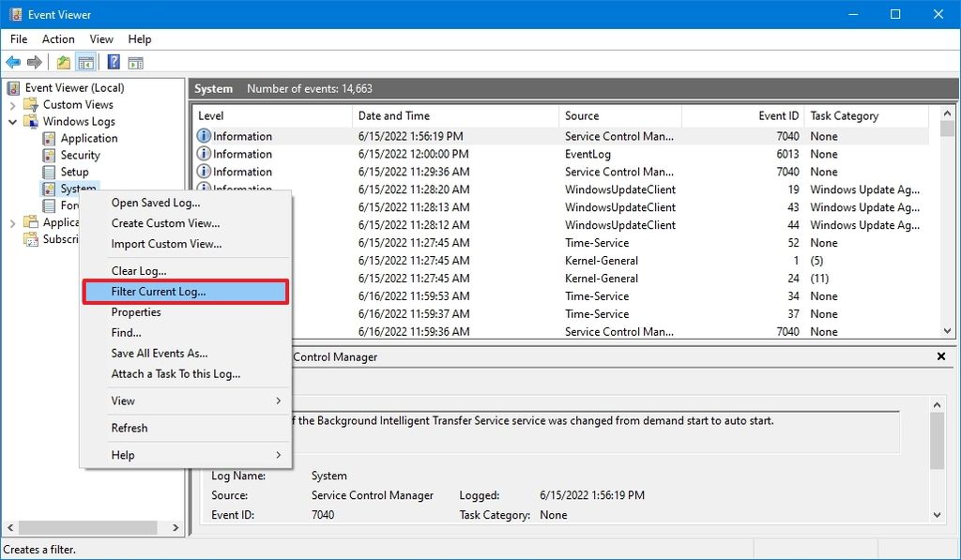This screenshot has height=560, width=961.
Task: Open the Action menu
Action: [x=58, y=39]
